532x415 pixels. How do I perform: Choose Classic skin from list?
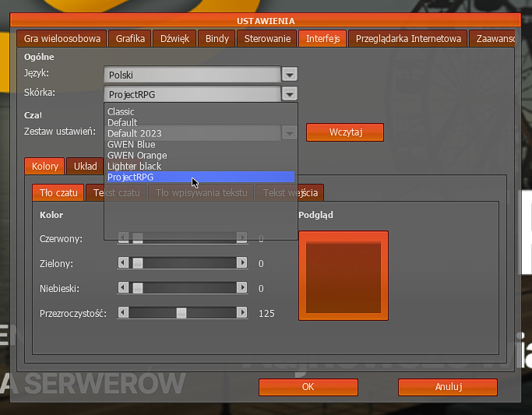coord(200,111)
